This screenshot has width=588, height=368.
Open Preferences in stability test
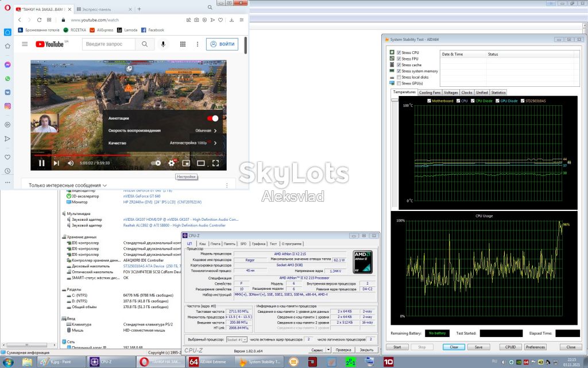pos(535,347)
